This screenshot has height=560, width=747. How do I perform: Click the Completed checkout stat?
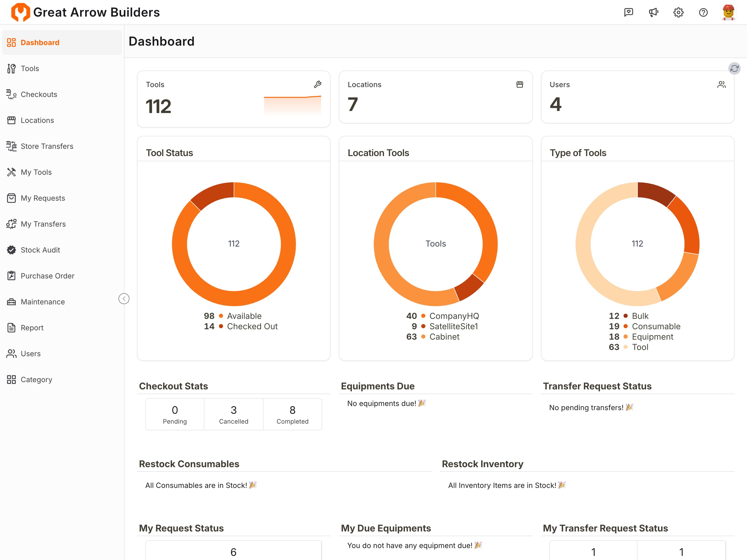point(293,414)
